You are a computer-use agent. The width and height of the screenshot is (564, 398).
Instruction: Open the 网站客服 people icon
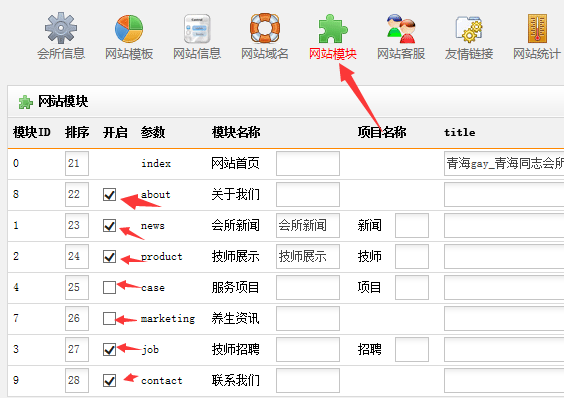(x=401, y=28)
